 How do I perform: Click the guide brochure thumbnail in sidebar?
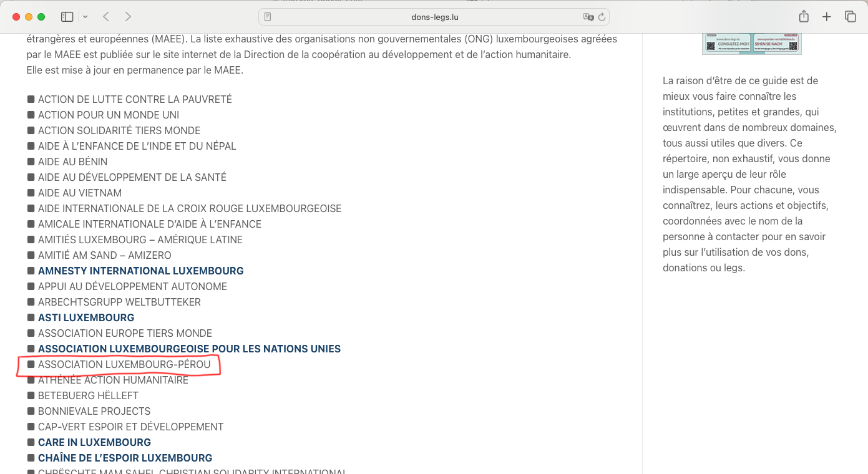(752, 44)
